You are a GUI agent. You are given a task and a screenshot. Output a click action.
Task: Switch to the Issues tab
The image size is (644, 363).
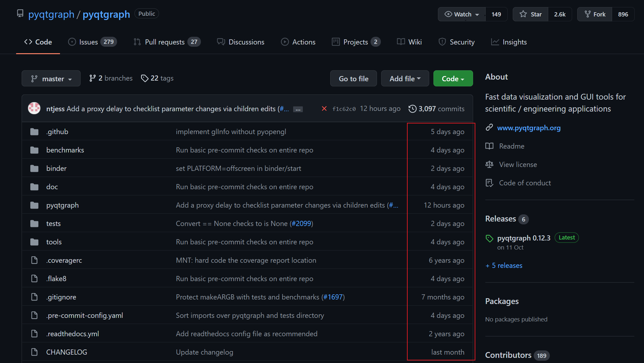coord(88,42)
